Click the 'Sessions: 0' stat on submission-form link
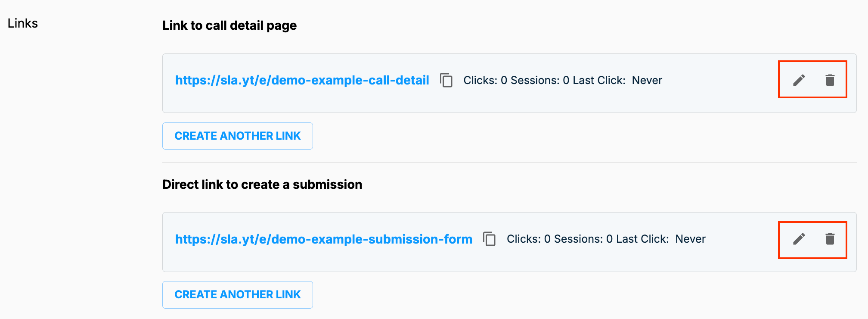The width and height of the screenshot is (868, 319). pyautogui.click(x=583, y=239)
